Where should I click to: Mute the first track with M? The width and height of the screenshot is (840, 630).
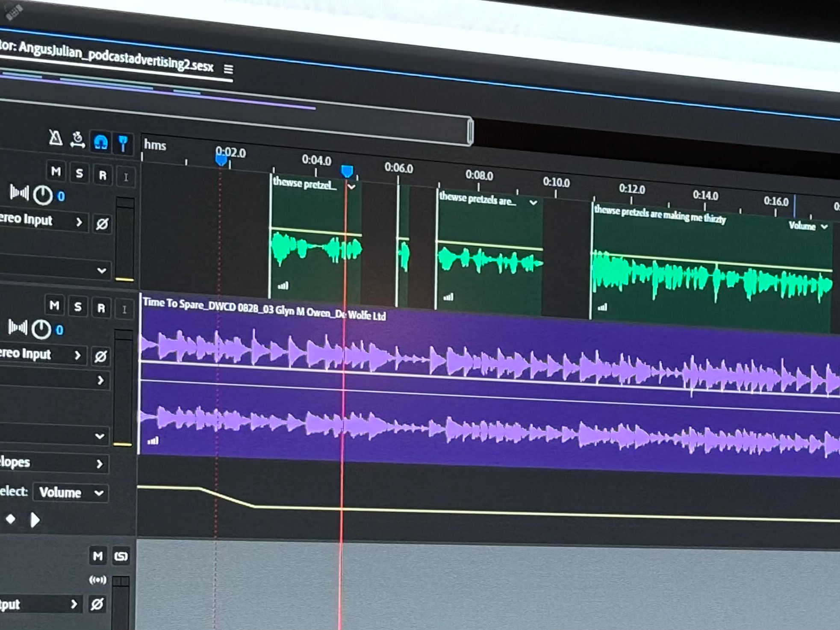56,172
